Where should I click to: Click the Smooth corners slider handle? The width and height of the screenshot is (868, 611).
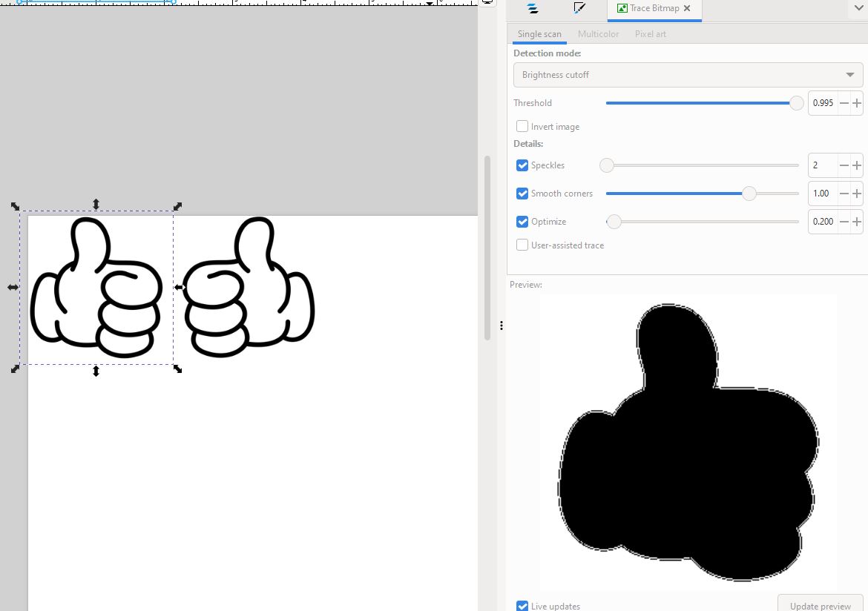[749, 194]
